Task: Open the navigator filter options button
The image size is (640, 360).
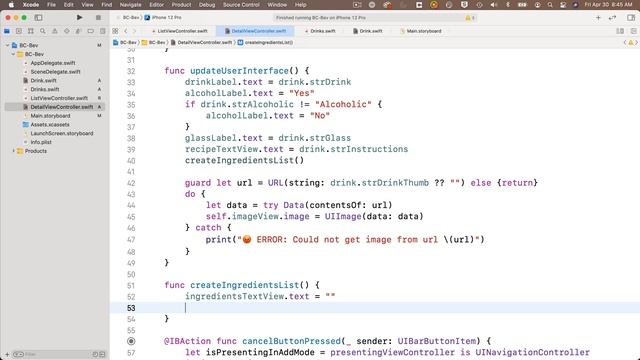Action: [18, 354]
